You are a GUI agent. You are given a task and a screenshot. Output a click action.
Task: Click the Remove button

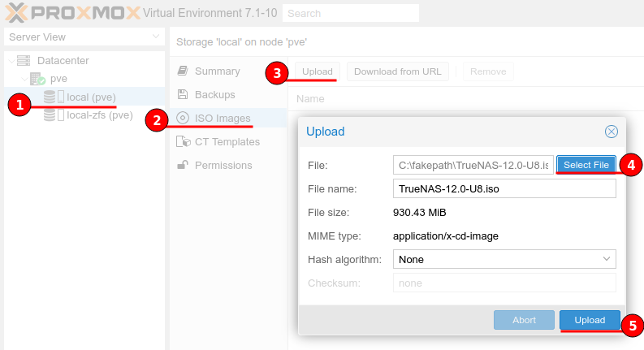pyautogui.click(x=488, y=71)
